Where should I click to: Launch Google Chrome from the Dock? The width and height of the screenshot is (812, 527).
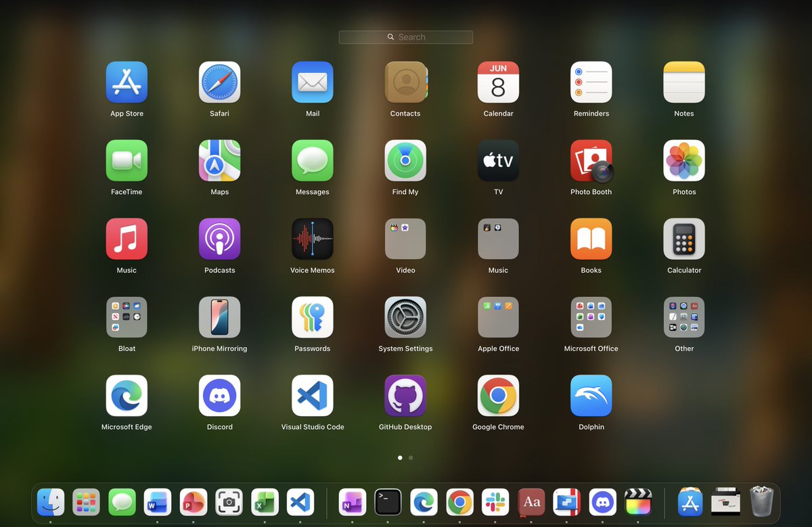[459, 502]
